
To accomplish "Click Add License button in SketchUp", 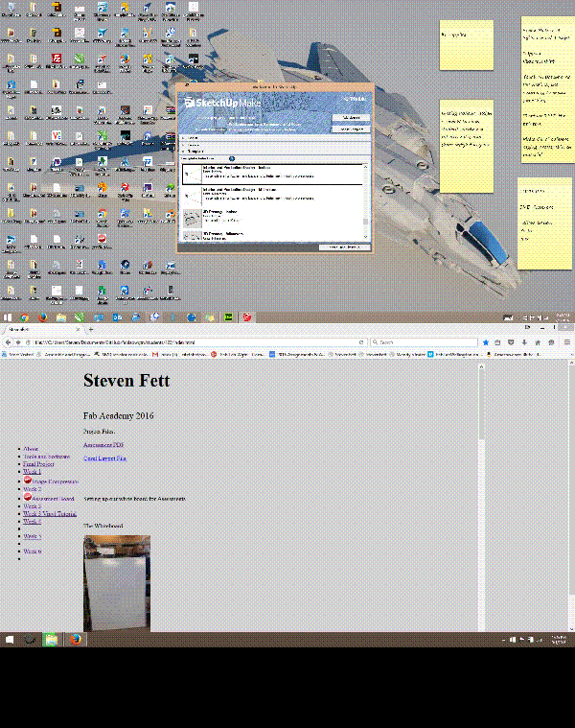I will click(x=351, y=118).
